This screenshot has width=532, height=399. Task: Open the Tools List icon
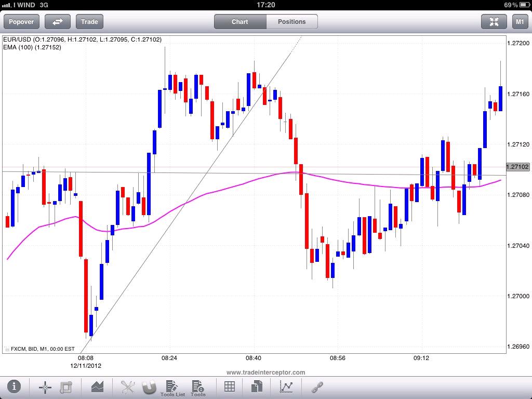click(x=172, y=388)
